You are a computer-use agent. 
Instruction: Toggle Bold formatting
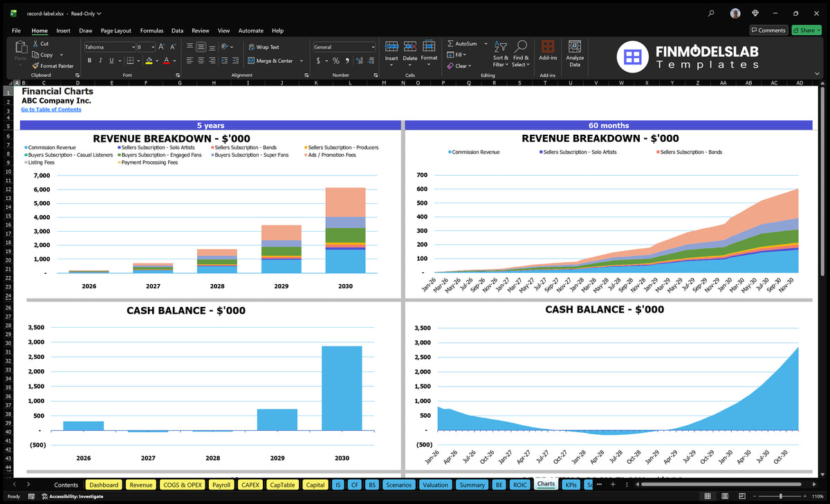[90, 61]
